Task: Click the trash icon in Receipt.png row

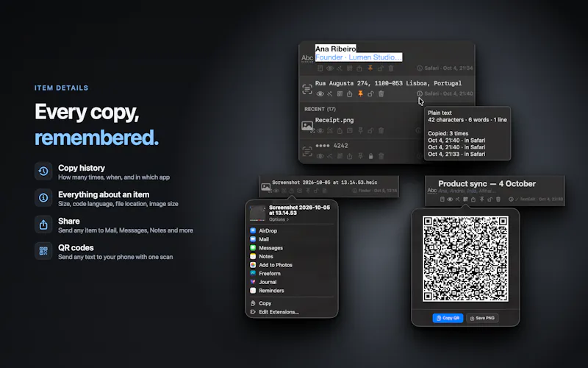Action: (x=381, y=131)
